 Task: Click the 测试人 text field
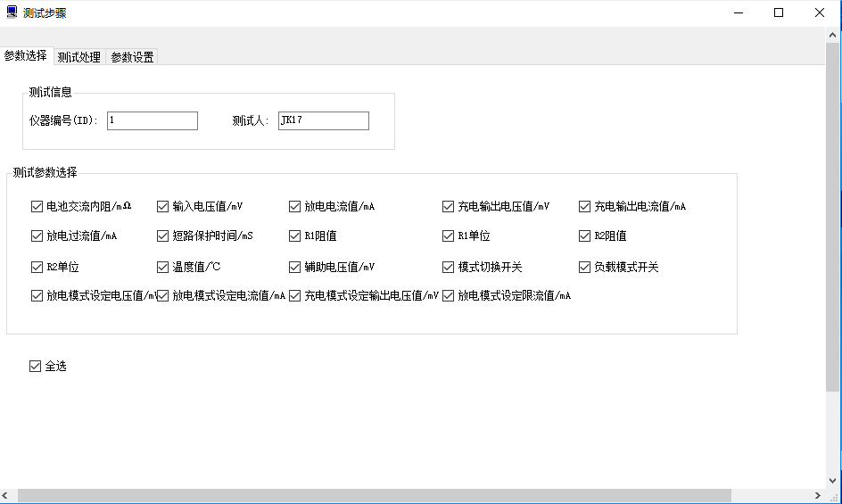point(323,120)
